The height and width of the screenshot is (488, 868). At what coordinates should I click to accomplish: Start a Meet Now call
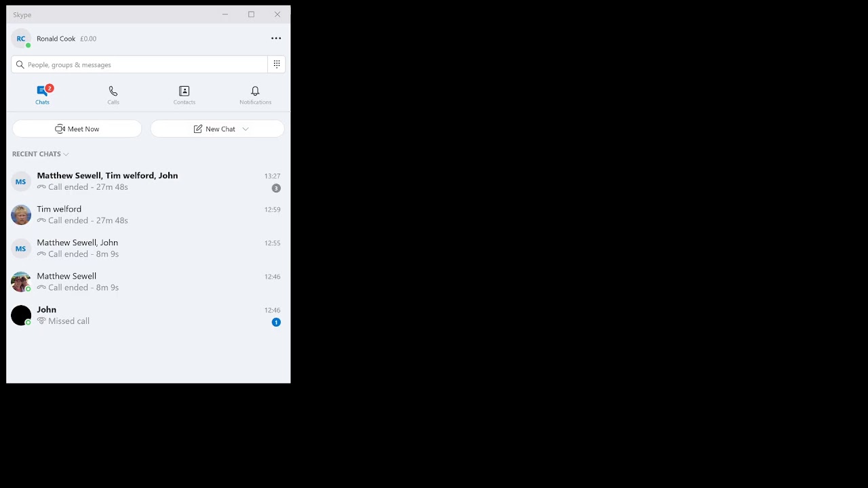(77, 129)
